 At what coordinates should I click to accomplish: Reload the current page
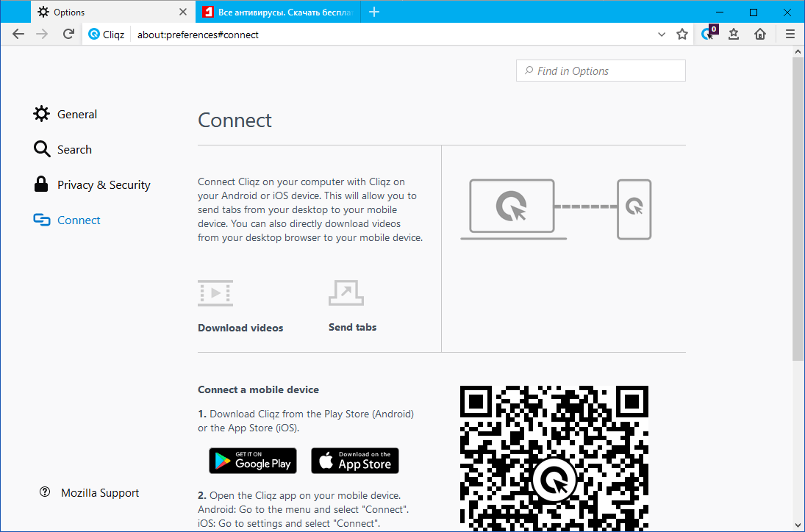coord(68,35)
